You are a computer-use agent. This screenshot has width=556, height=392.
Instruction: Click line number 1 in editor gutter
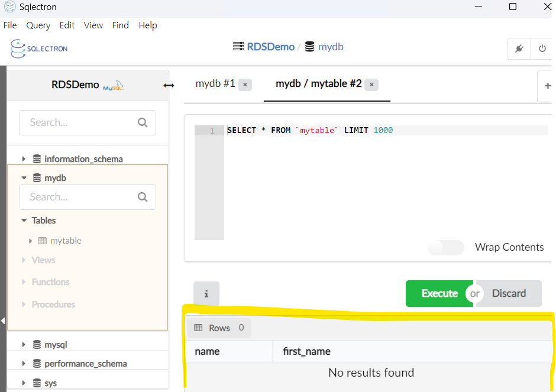click(212, 131)
